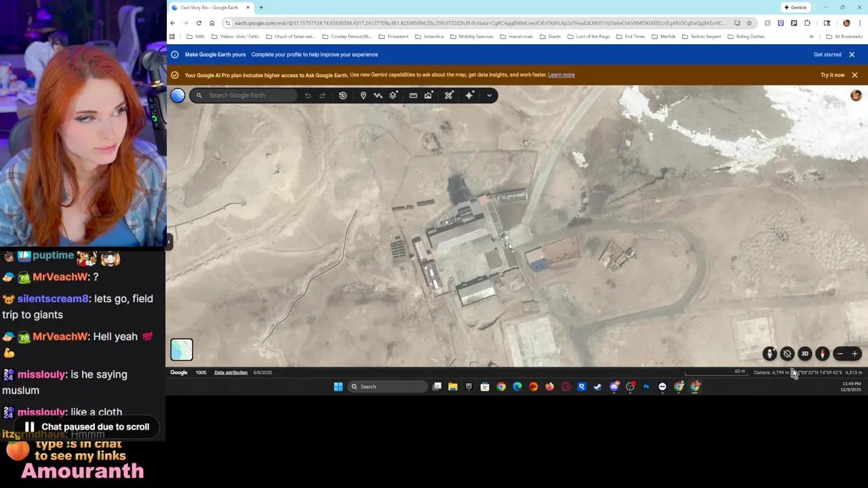Screen dimensions: 868x488
Task: Open the Google Earth main menu circle
Action: pyautogui.click(x=178, y=96)
